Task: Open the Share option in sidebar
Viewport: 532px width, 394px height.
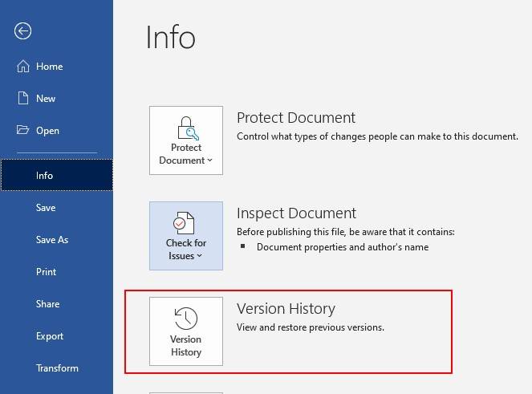Action: click(x=57, y=304)
